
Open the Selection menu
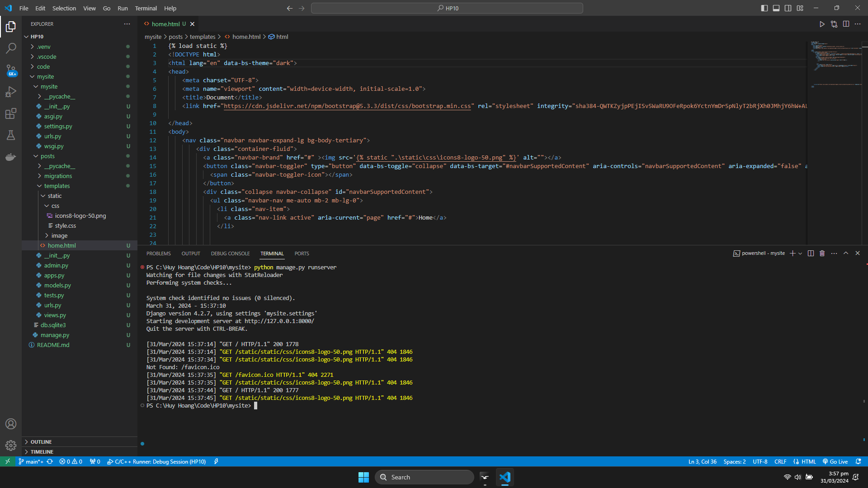tap(64, 8)
